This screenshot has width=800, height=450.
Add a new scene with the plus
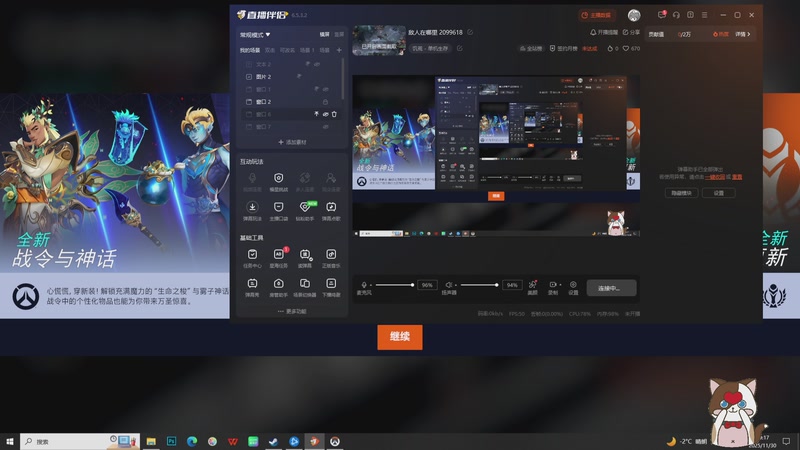(339, 50)
